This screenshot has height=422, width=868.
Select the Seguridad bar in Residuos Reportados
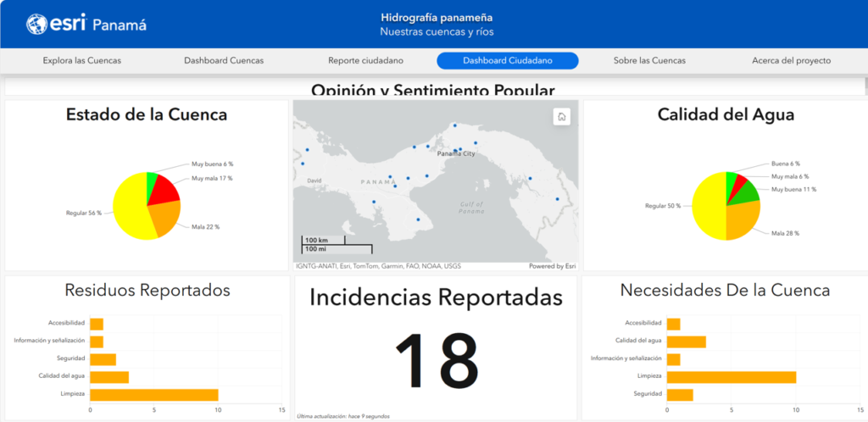[103, 359]
